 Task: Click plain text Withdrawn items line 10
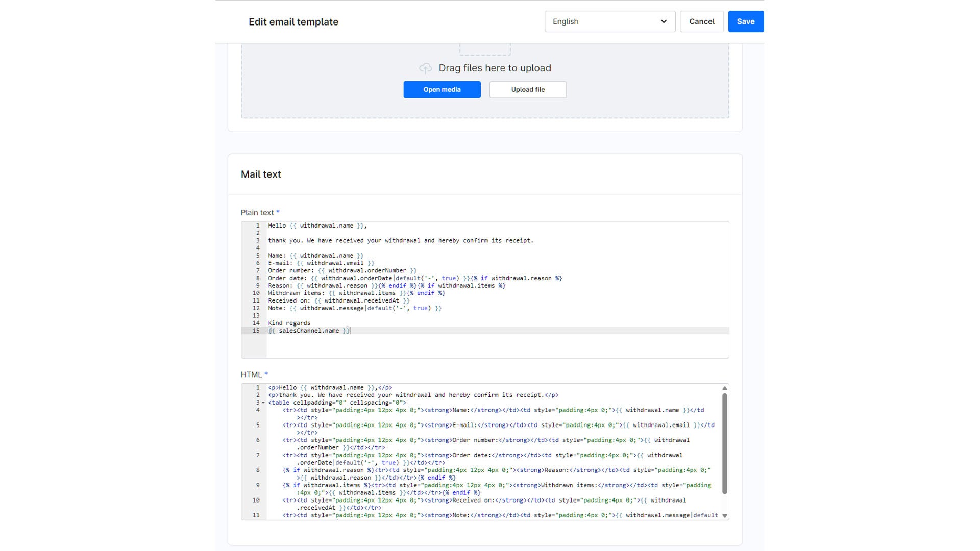click(357, 293)
